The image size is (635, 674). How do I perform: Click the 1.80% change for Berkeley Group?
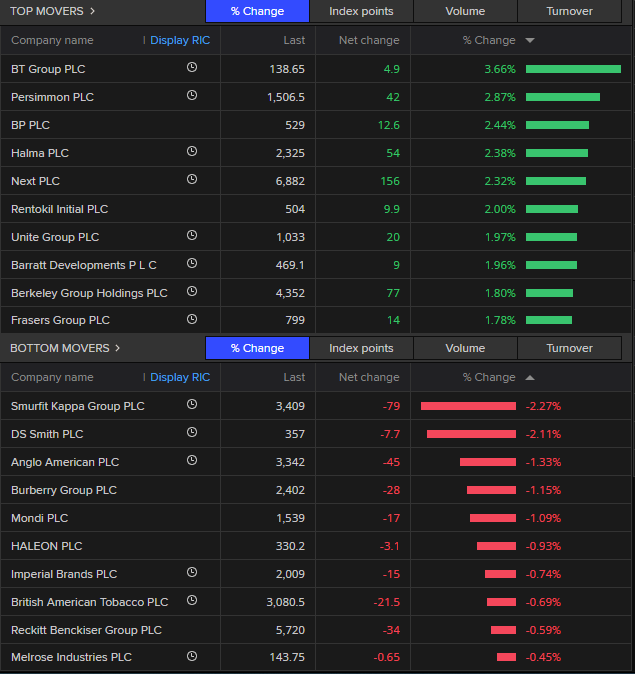(500, 293)
